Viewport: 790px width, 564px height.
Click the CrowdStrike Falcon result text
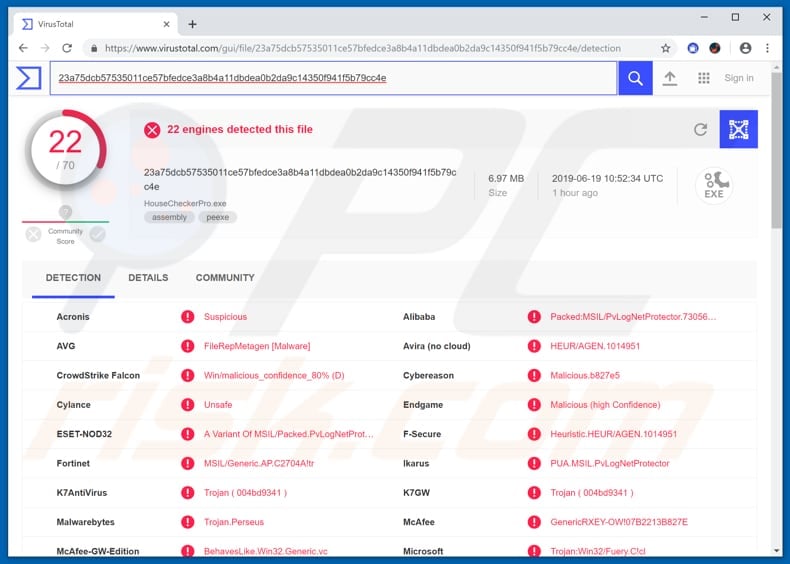274,375
